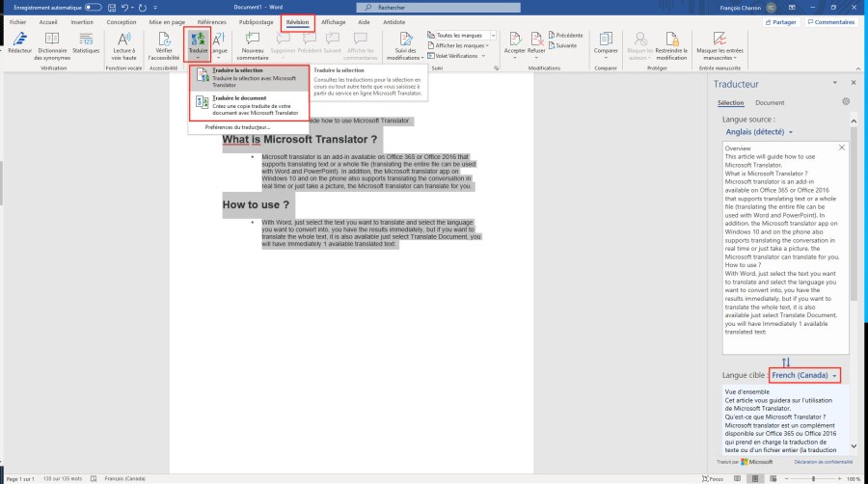Toggle Enregistrement automatique switch
This screenshot has height=484, width=868.
click(x=93, y=7)
